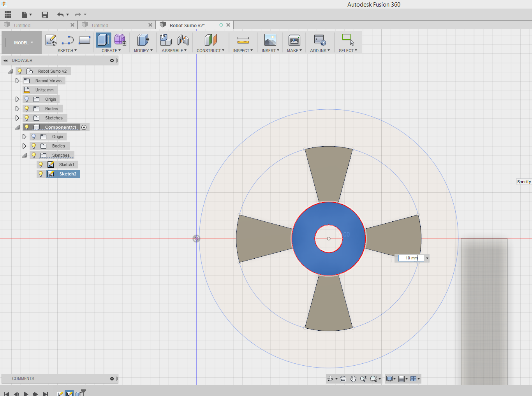
Task: Hide the Component1:1 component
Action: (x=26, y=127)
